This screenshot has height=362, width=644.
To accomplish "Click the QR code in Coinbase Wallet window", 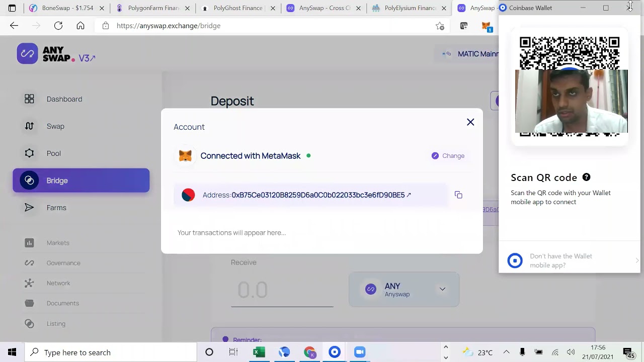I will [x=570, y=86].
